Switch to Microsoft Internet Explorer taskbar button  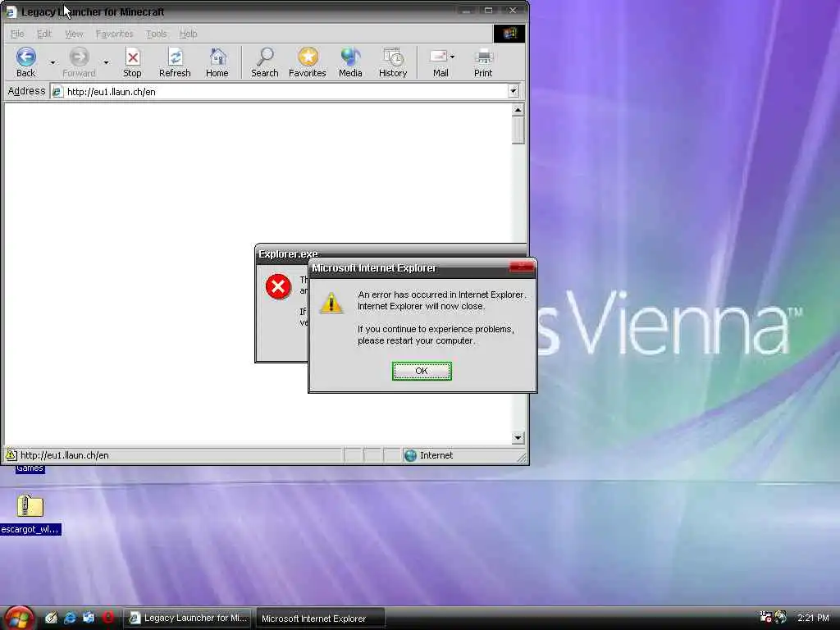[321, 619]
